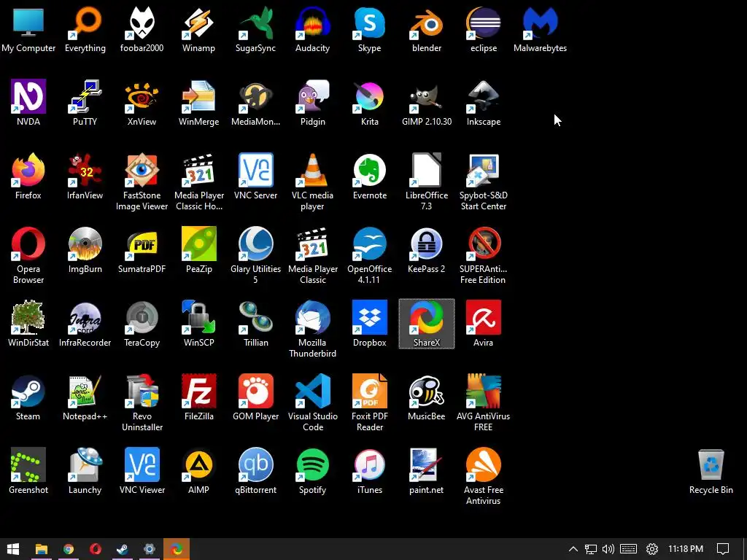Switch to the ShareX taskbar button
747x560 pixels.
coord(177,549)
